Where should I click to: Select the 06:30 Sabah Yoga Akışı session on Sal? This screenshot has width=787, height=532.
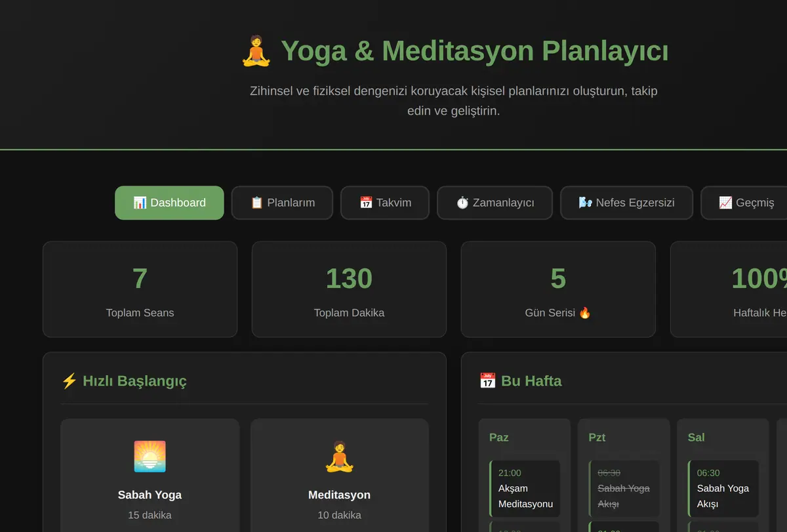coord(723,489)
